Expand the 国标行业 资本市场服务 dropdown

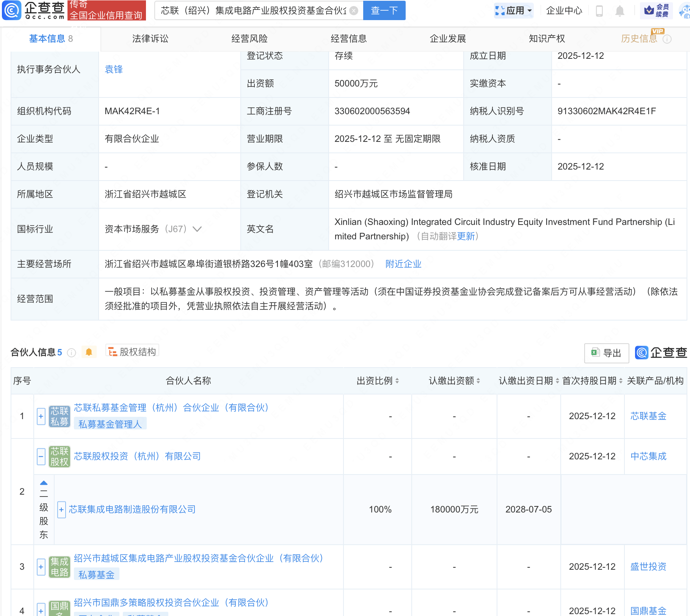[197, 229]
